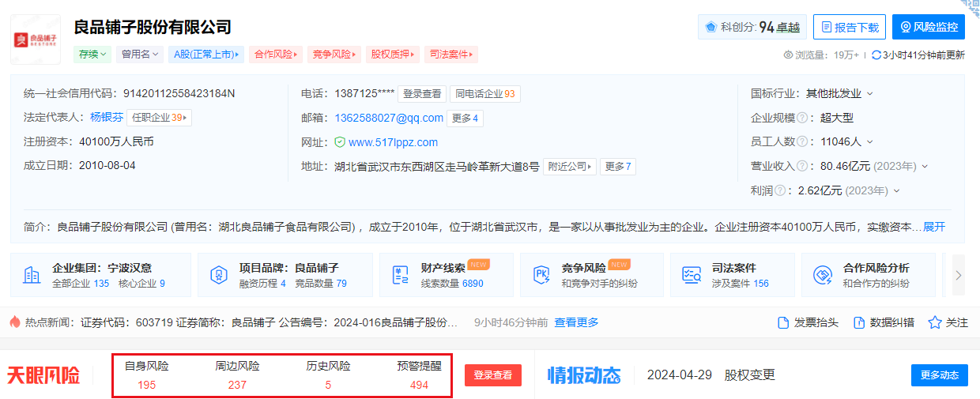Open website link www.517lppz.com

click(393, 142)
